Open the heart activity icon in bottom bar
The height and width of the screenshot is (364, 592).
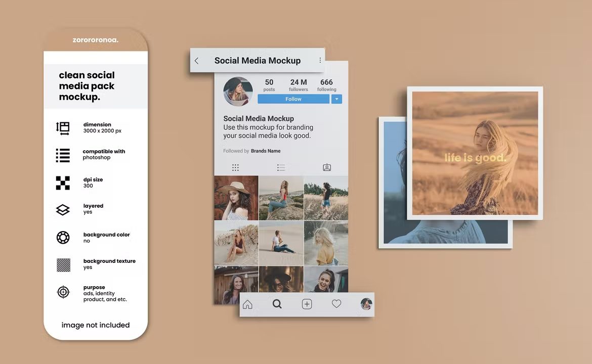(336, 304)
